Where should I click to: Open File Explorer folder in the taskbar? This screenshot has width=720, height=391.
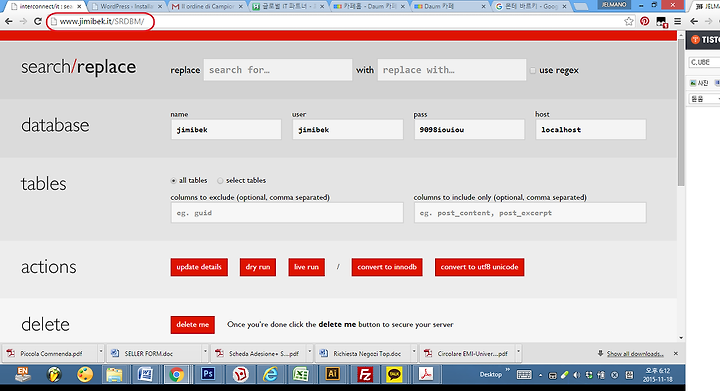pyautogui.click(x=114, y=374)
